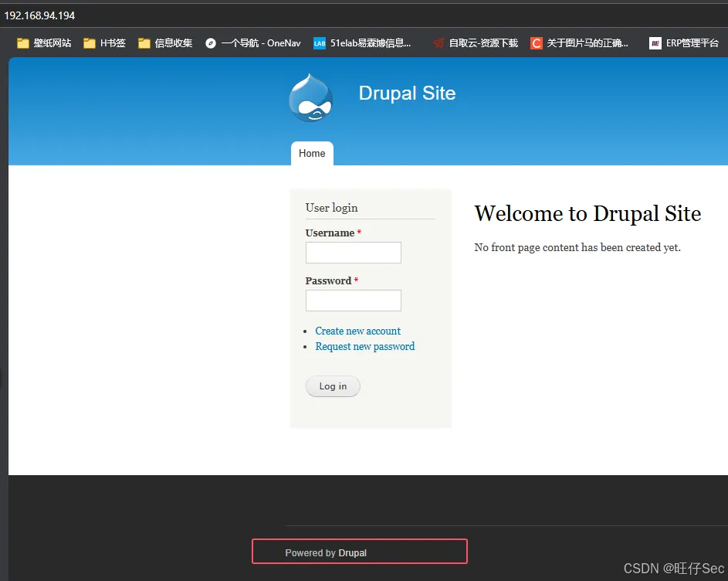Click the User login block title
Screen dimensions: 728x581
(x=331, y=208)
